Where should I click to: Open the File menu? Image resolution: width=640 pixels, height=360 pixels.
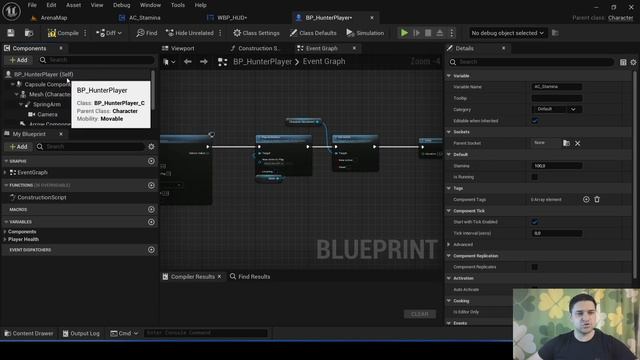(x=32, y=5)
